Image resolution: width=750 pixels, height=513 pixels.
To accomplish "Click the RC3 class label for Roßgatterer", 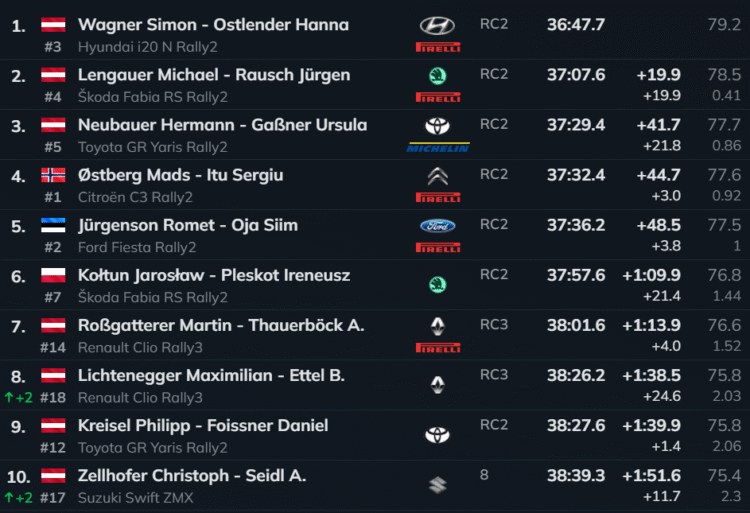I will 494,324.
